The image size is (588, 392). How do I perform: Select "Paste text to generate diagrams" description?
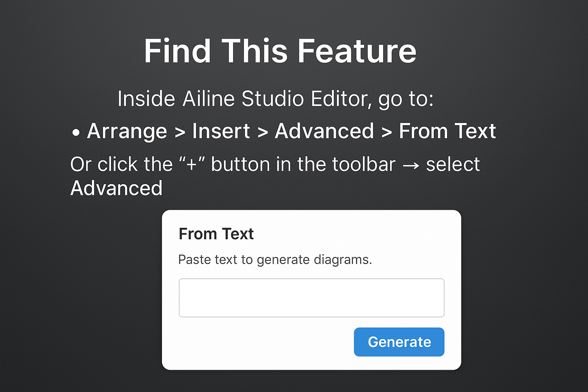coord(275,260)
